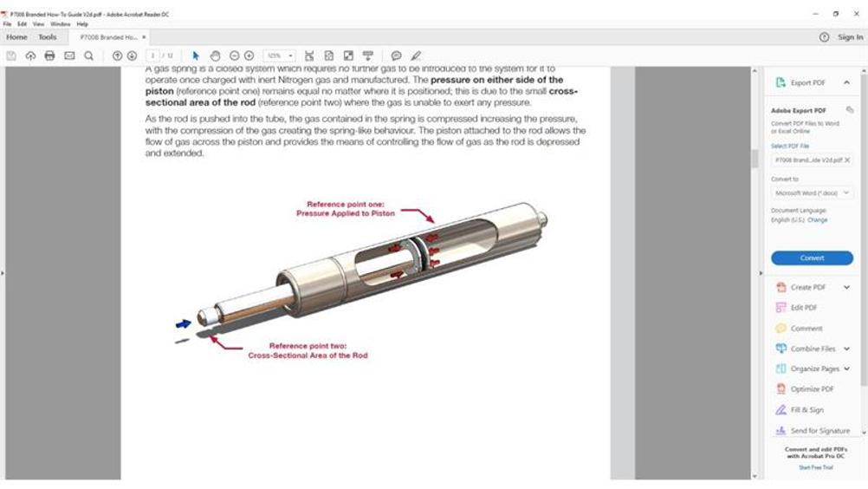
Task: Click the document vertical scrollbar thumb
Action: (x=755, y=159)
